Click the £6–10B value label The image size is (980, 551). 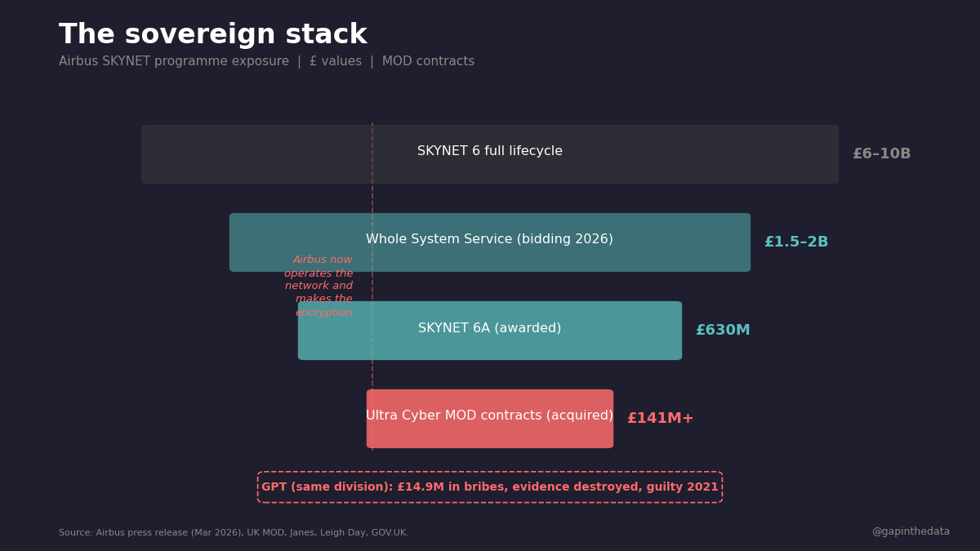coord(881,154)
